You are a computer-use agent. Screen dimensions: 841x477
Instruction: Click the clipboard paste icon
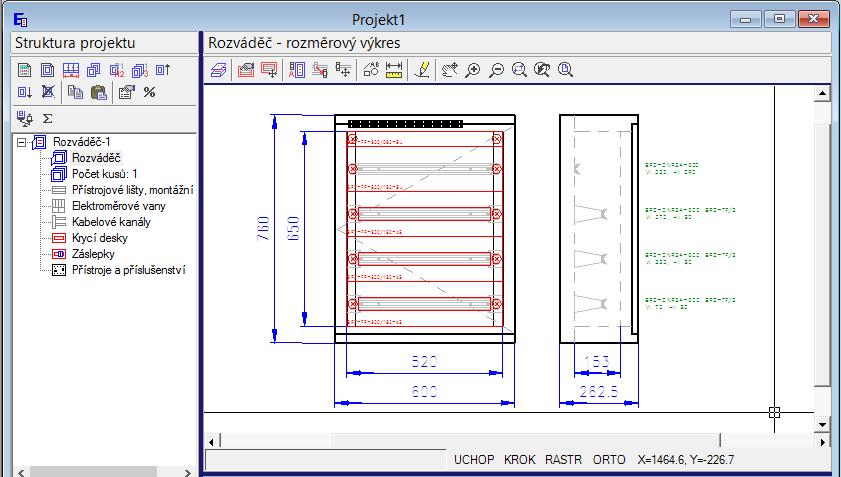(x=99, y=92)
